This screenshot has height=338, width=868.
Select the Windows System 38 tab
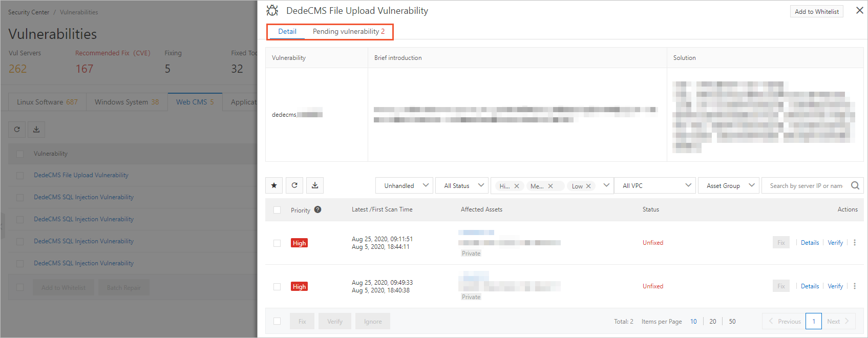(x=127, y=102)
